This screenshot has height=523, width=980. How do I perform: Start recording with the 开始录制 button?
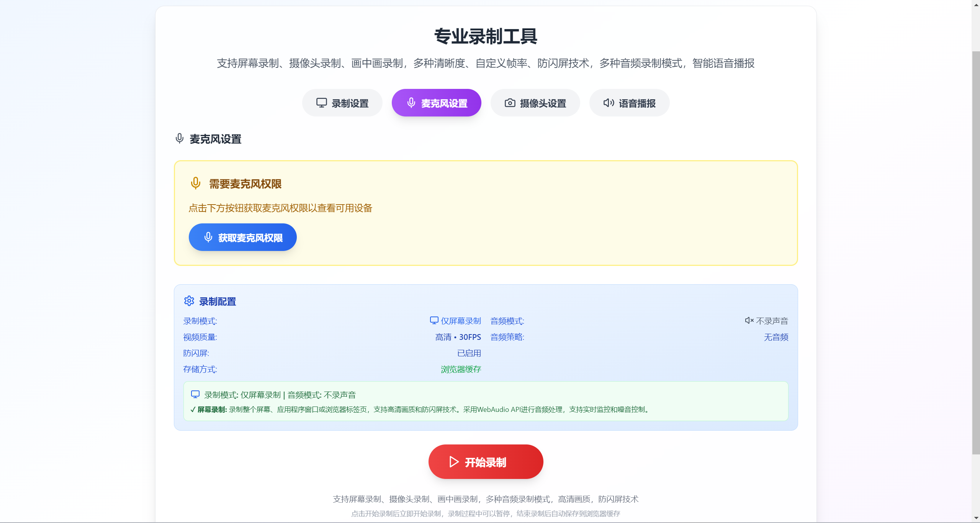click(x=485, y=462)
